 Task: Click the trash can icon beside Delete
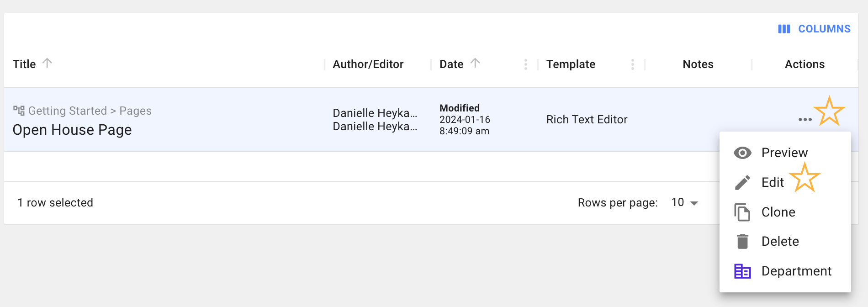point(742,242)
